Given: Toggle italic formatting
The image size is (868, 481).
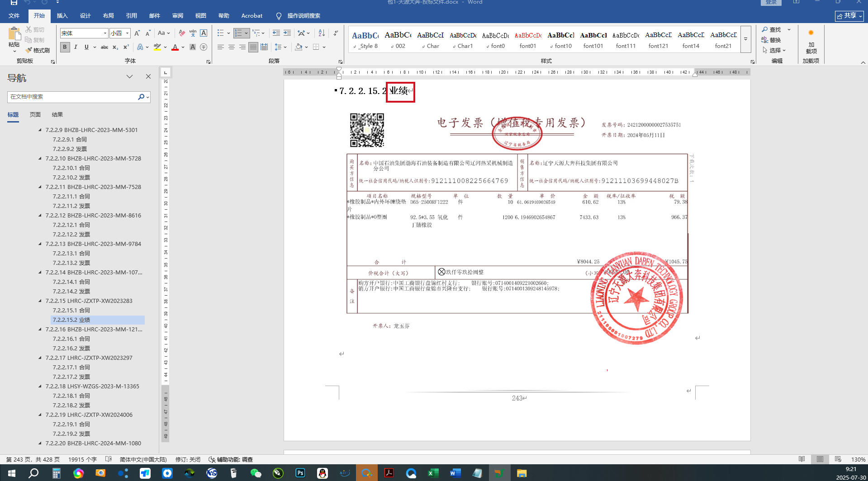Looking at the screenshot, I should [76, 47].
